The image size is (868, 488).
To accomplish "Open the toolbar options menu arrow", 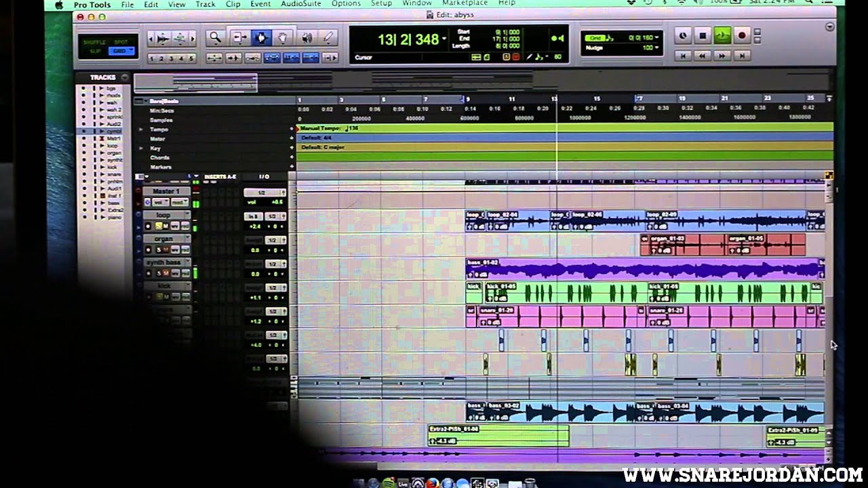I will [830, 27].
